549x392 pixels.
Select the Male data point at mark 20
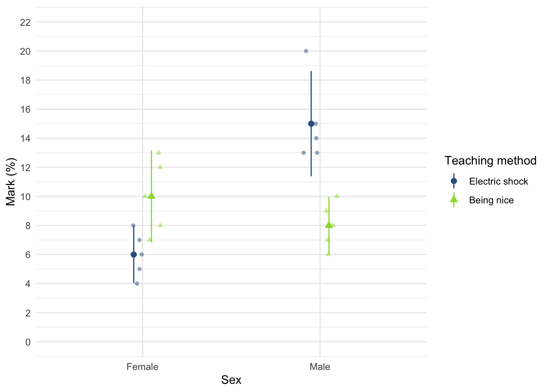point(306,51)
